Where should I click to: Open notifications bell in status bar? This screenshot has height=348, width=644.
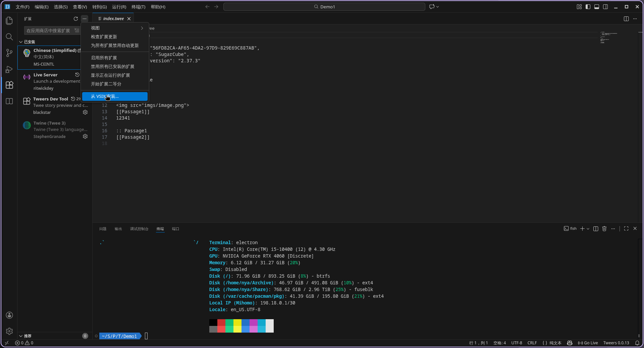coord(637,343)
